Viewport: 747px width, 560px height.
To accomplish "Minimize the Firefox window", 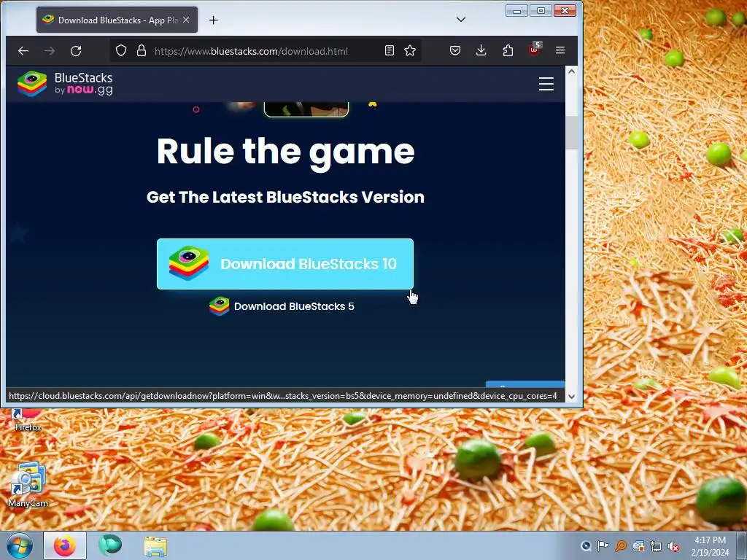I will (x=516, y=10).
